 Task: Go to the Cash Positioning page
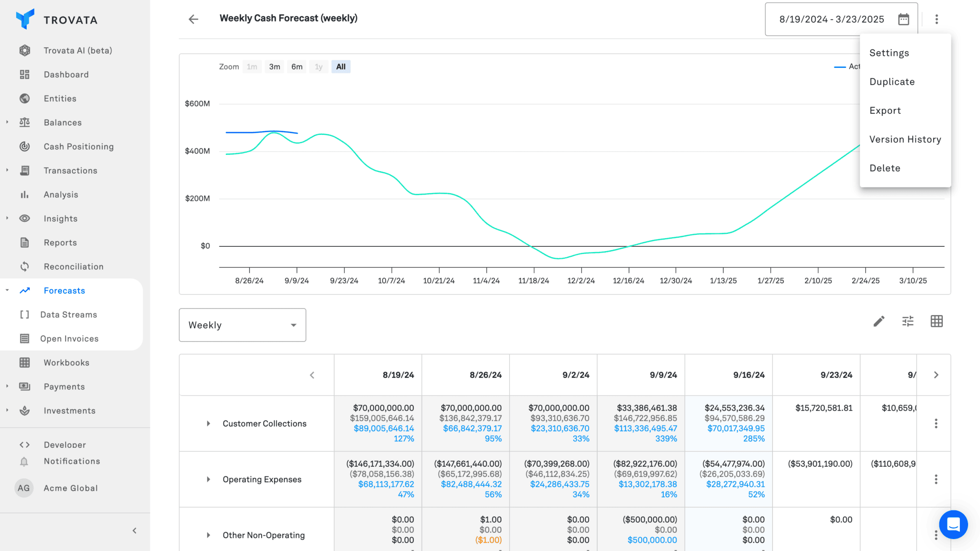click(x=78, y=146)
